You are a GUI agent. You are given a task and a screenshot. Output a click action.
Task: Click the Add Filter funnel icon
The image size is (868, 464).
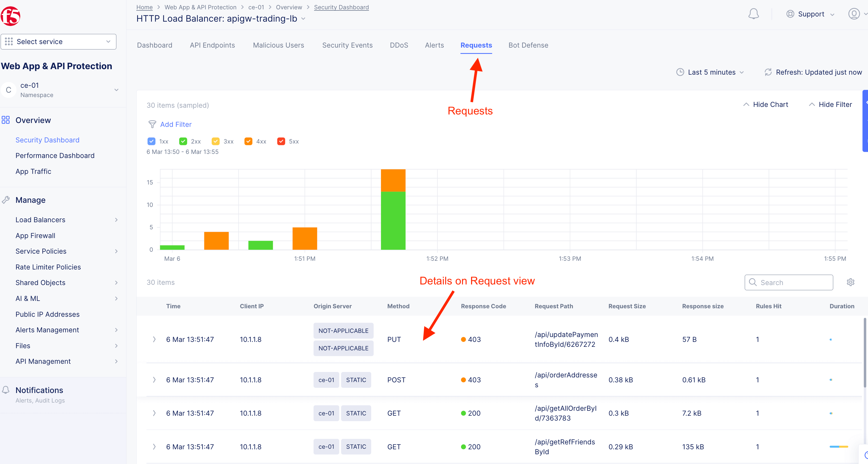[x=152, y=125]
